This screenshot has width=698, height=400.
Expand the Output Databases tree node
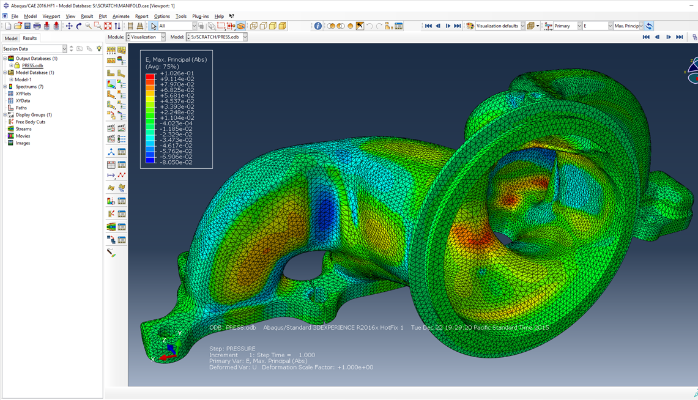click(x=4, y=58)
